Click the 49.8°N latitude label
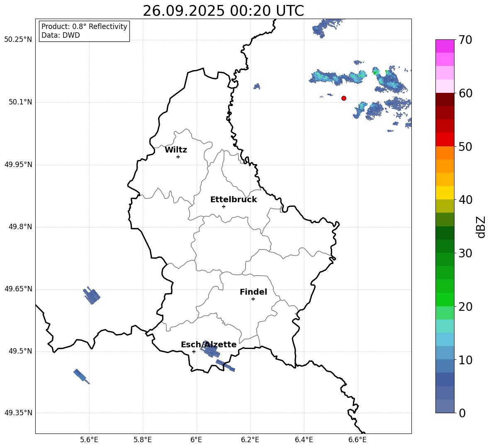Screen dimensions: 491x448 pyautogui.click(x=20, y=227)
